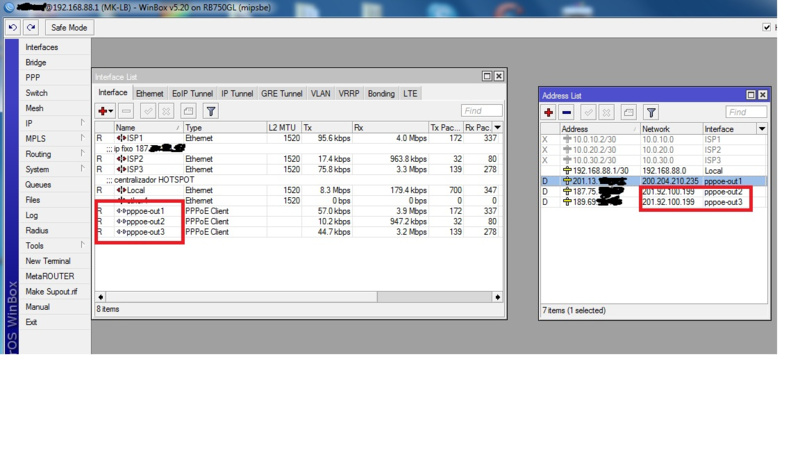Click the Interface List horizontal scrollbar right arrow
Viewport: 800px width, 450px height.
(x=497, y=297)
